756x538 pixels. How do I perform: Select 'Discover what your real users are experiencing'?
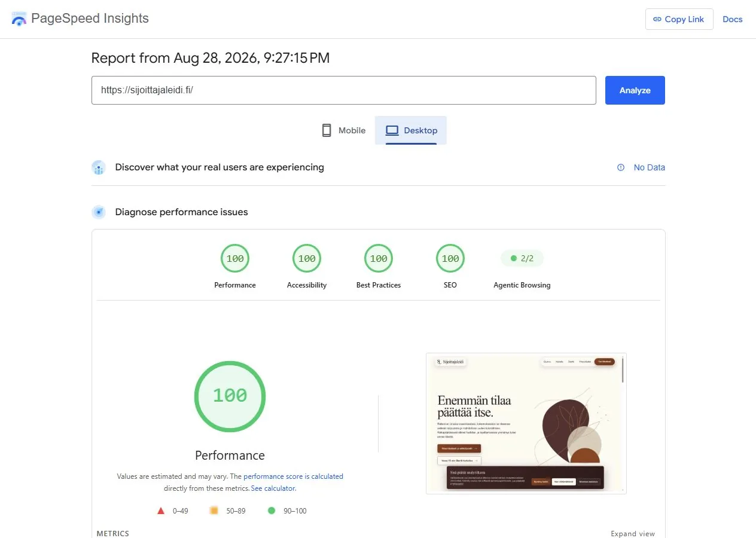220,167
